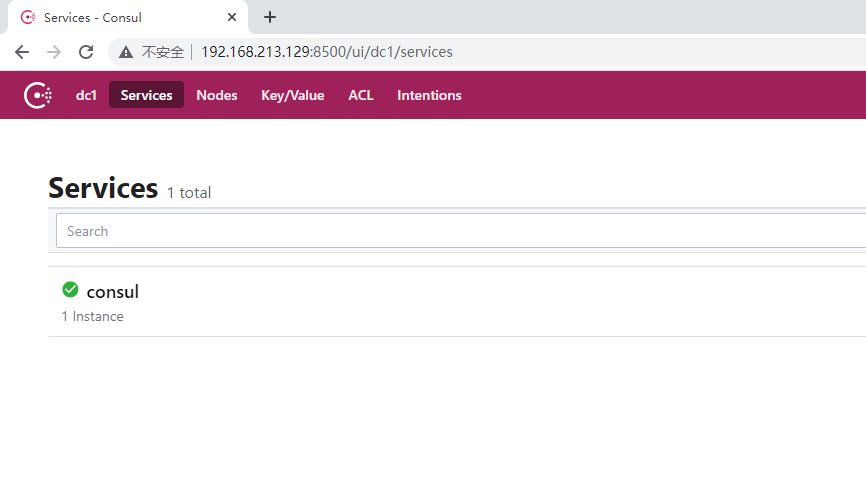Click the not-secure warning triangle icon
Screen dimensions: 866x504
(x=126, y=52)
